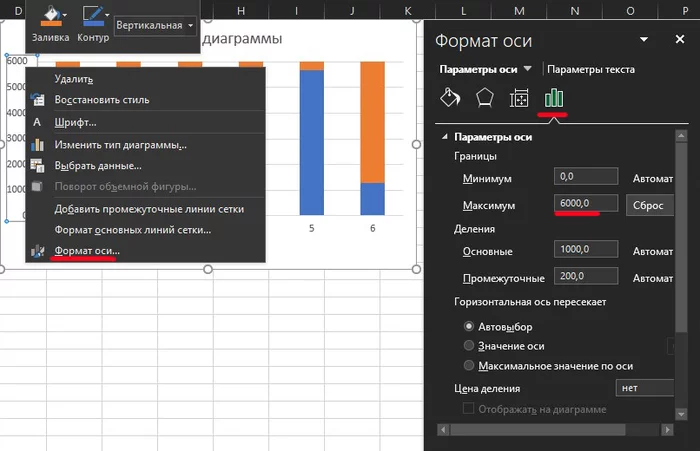Toggle Отображать на диаграмме checkbox

pyautogui.click(x=468, y=408)
